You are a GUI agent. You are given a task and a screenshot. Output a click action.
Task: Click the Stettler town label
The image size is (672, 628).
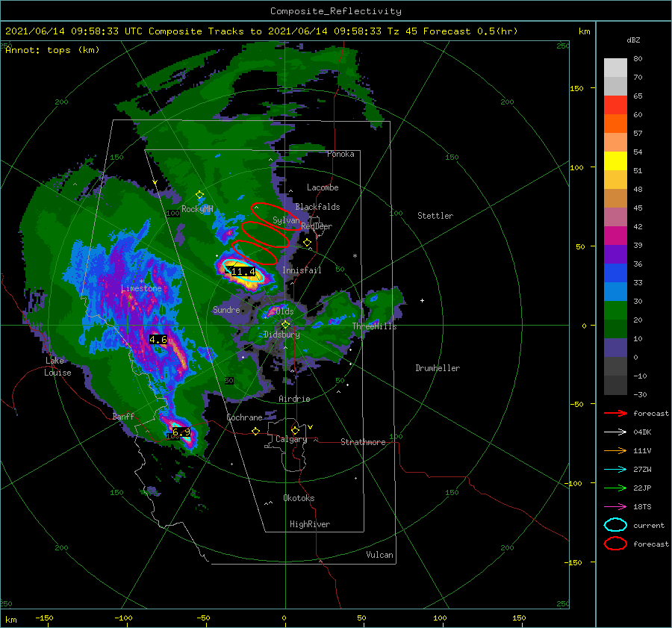click(435, 216)
